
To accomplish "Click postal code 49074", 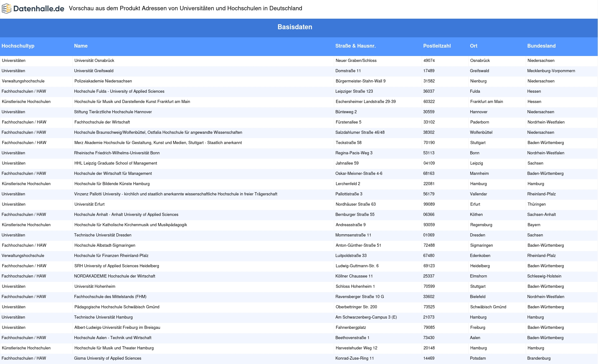I will coord(429,60).
